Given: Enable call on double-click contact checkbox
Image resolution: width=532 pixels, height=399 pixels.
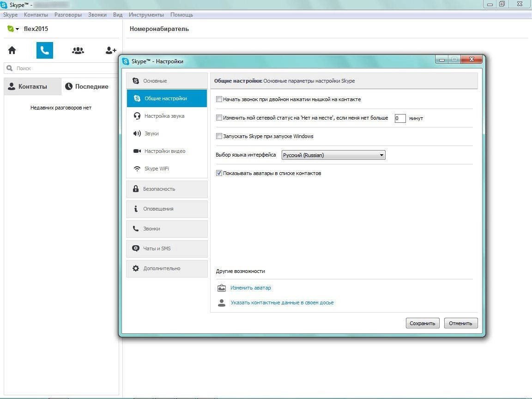Looking at the screenshot, I should (x=219, y=99).
